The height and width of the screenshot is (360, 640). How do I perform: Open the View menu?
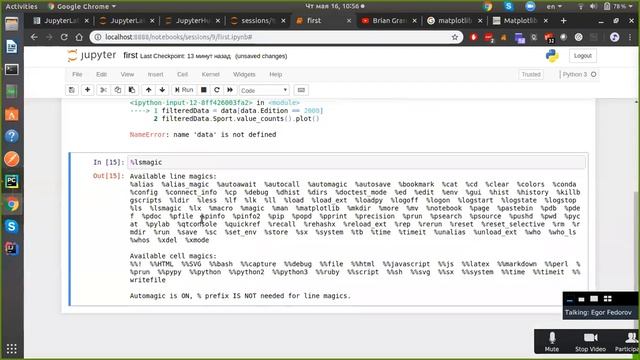[127, 74]
